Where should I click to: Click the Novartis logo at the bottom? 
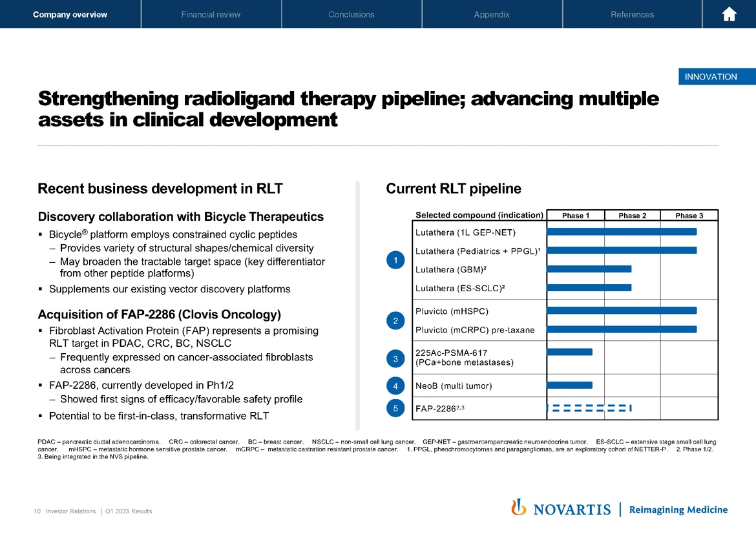click(x=561, y=509)
